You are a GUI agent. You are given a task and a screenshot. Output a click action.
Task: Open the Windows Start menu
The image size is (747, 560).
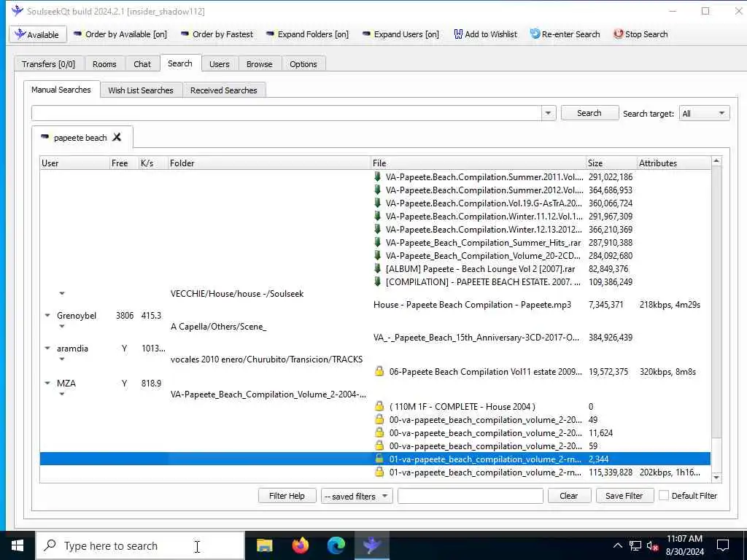tap(18, 545)
